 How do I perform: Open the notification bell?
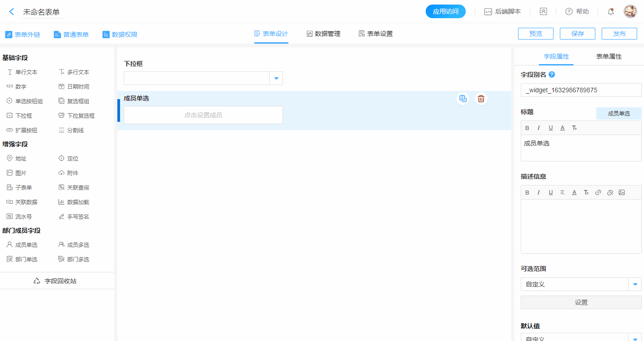click(x=611, y=12)
